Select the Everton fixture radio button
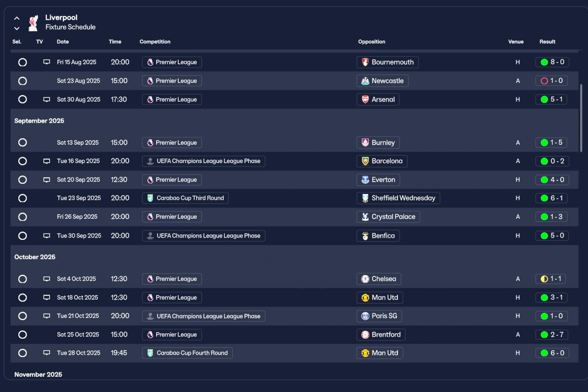The image size is (588, 392). coord(23,180)
